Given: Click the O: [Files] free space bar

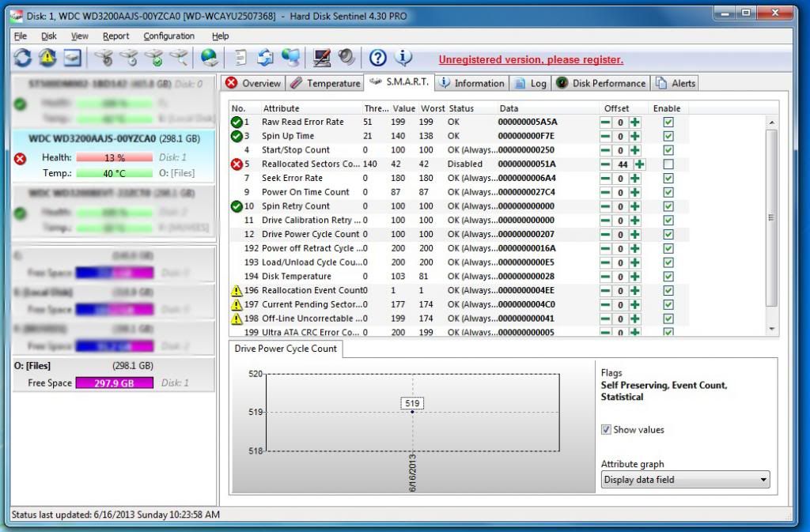Looking at the screenshot, I should [114, 383].
